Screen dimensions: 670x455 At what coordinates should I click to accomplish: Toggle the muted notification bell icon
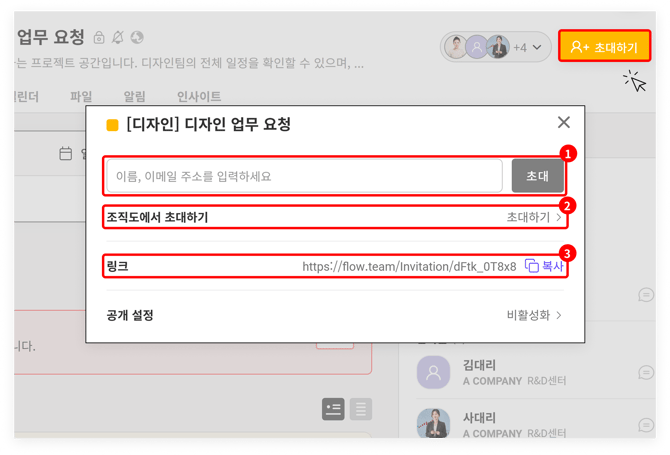click(x=118, y=38)
